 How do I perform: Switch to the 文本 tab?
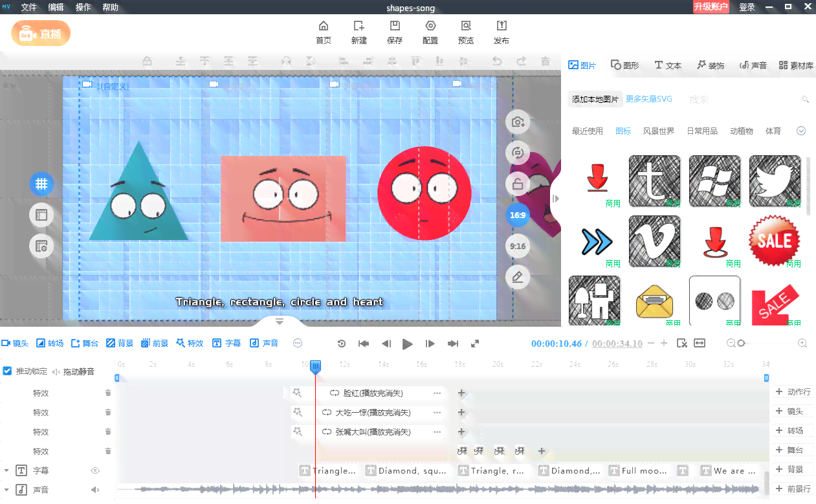click(x=668, y=65)
